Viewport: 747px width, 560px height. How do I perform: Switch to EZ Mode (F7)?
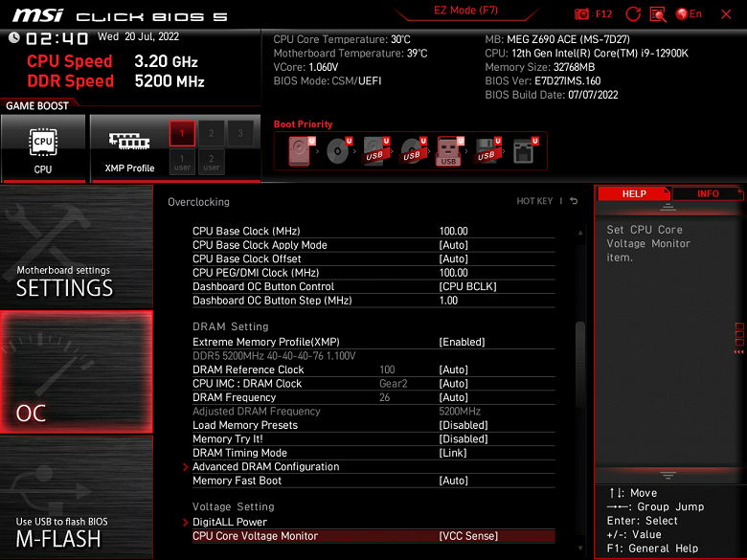point(465,11)
